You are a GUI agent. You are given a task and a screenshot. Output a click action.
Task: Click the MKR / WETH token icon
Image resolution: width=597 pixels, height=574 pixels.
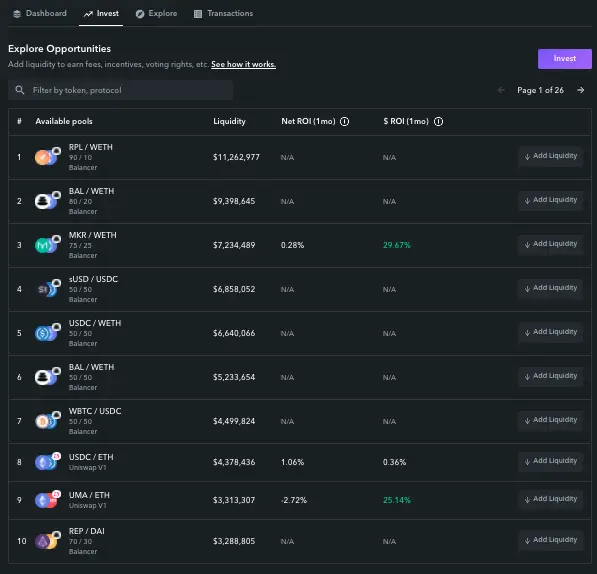48,244
